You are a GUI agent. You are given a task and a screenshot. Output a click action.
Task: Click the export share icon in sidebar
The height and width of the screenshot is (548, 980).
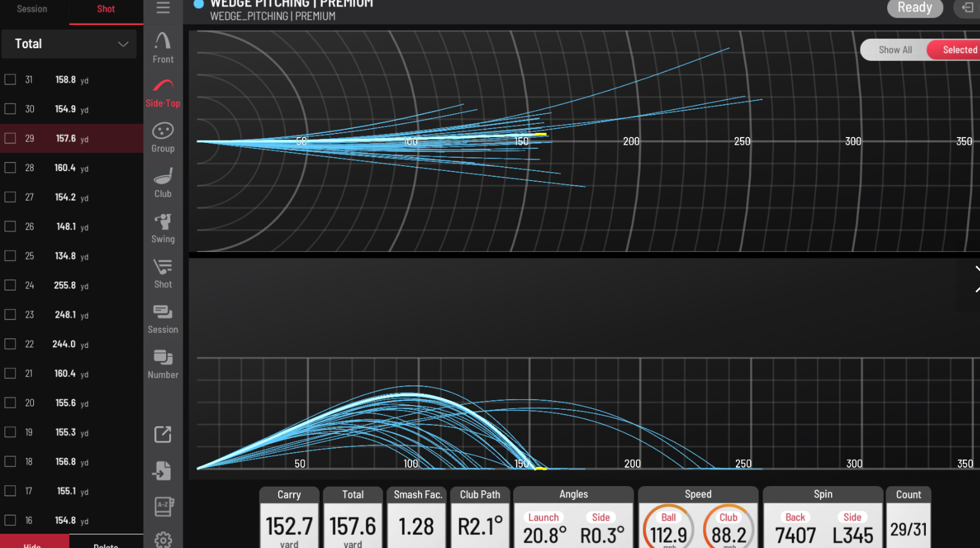[x=163, y=434]
